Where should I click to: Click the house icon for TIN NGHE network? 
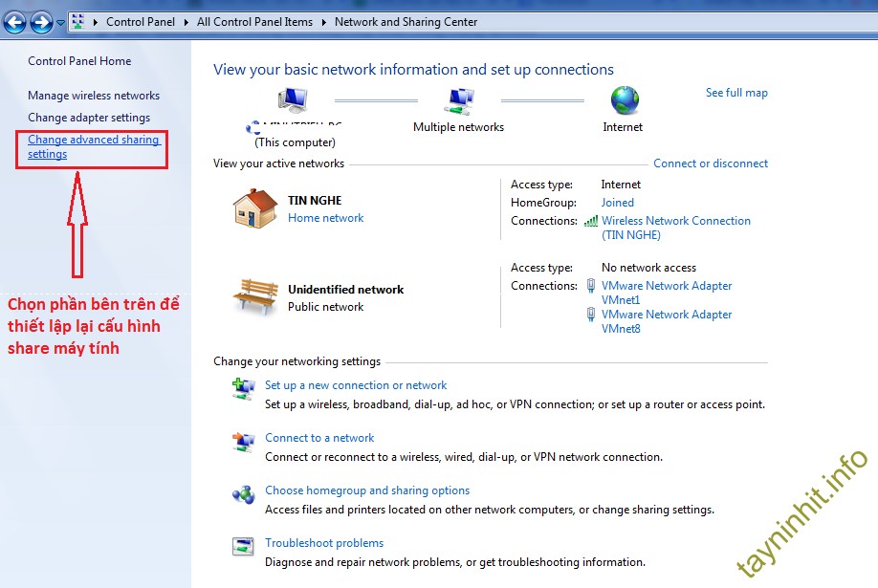[255, 207]
